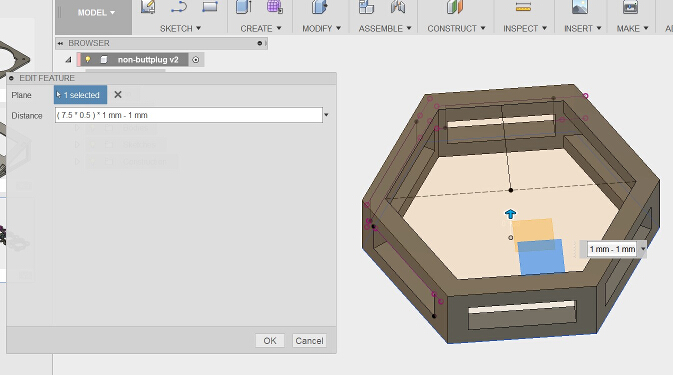Image resolution: width=673 pixels, height=375 pixels.
Task: Click the Distance input field
Action: click(x=189, y=115)
